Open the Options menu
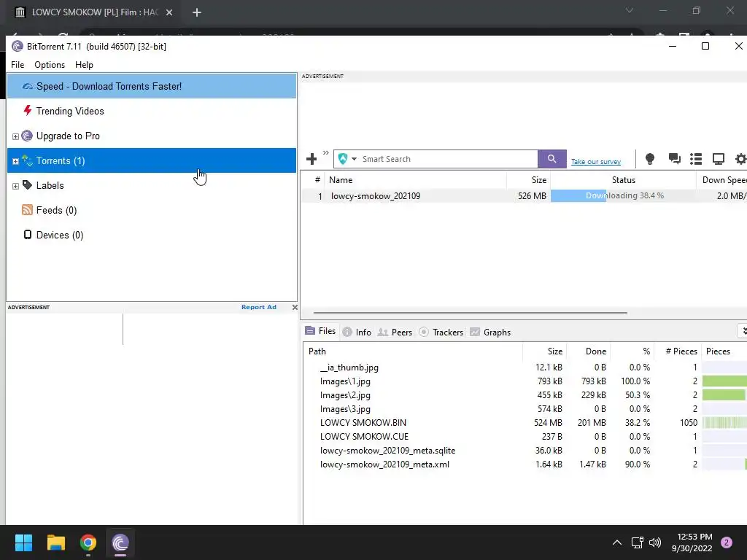 point(50,65)
